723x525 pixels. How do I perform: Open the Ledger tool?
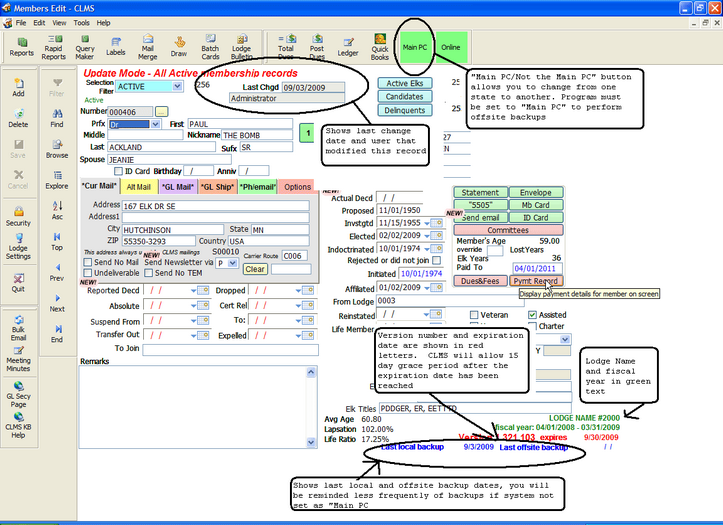(347, 46)
